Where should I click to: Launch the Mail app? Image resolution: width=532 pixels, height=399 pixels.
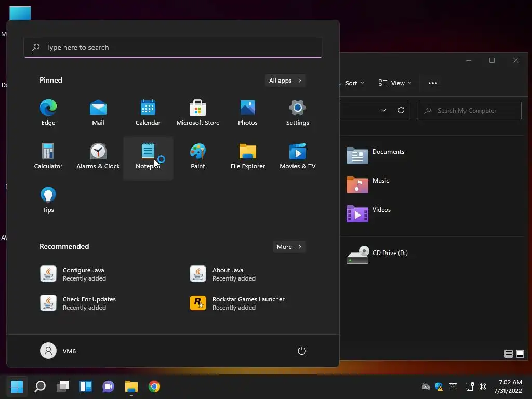click(98, 113)
